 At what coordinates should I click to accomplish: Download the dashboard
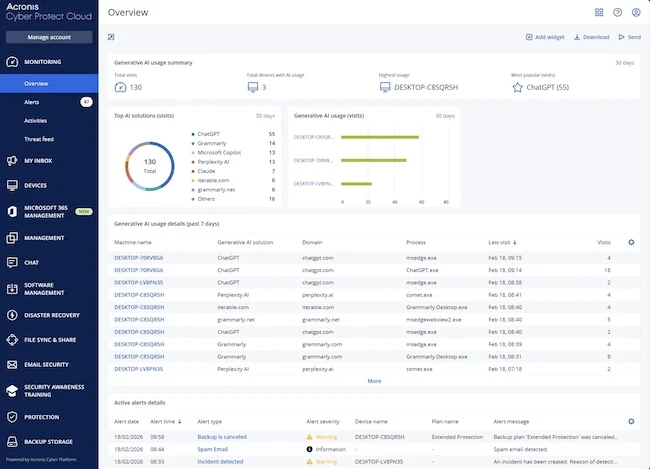click(x=592, y=37)
